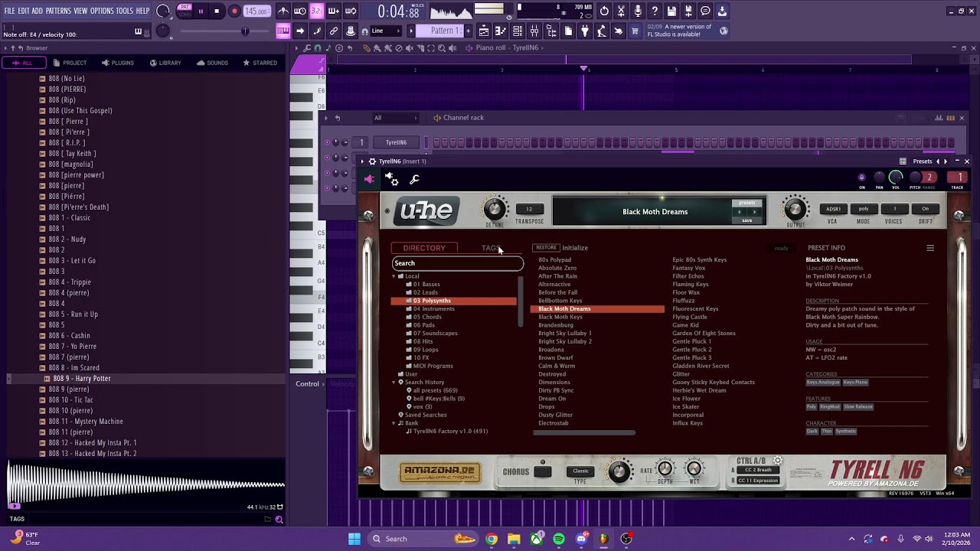The height and width of the screenshot is (551, 980).
Task: Pause playback with the pink pause button
Action: [201, 11]
